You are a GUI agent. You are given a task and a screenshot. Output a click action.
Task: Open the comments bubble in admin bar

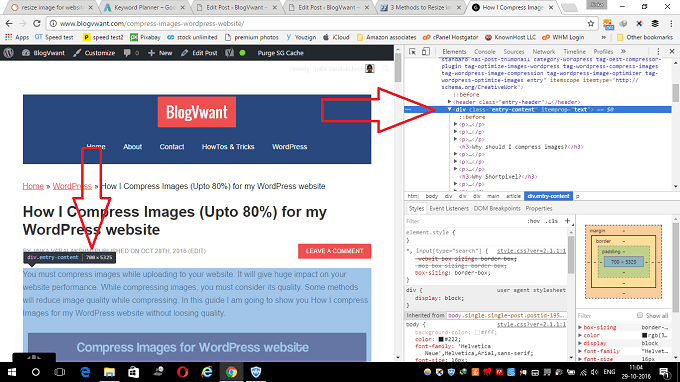(131, 53)
